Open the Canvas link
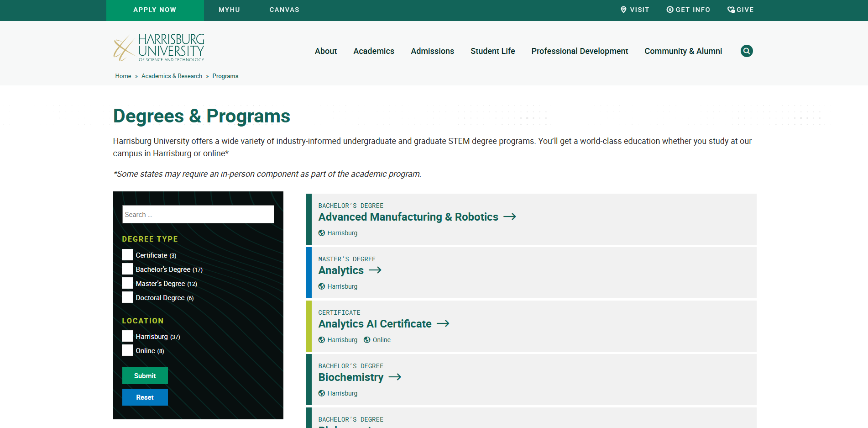Screen dimensions: 868x428 click(x=284, y=10)
